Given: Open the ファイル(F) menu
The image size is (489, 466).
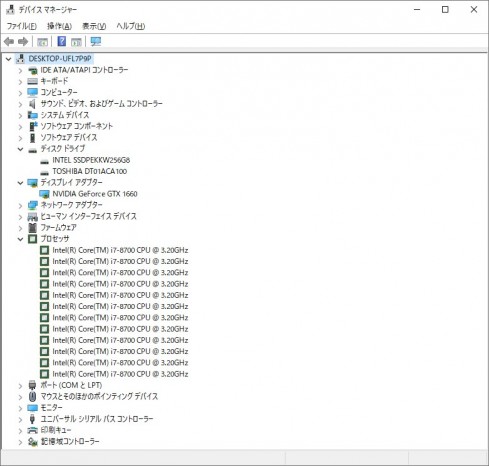Looking at the screenshot, I should point(22,26).
